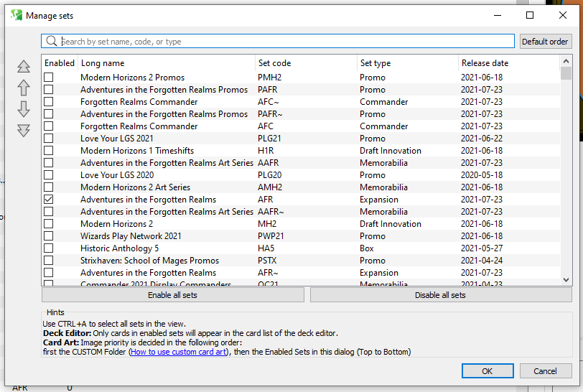
Task: Maximize the Manage sets window
Action: [530, 15]
